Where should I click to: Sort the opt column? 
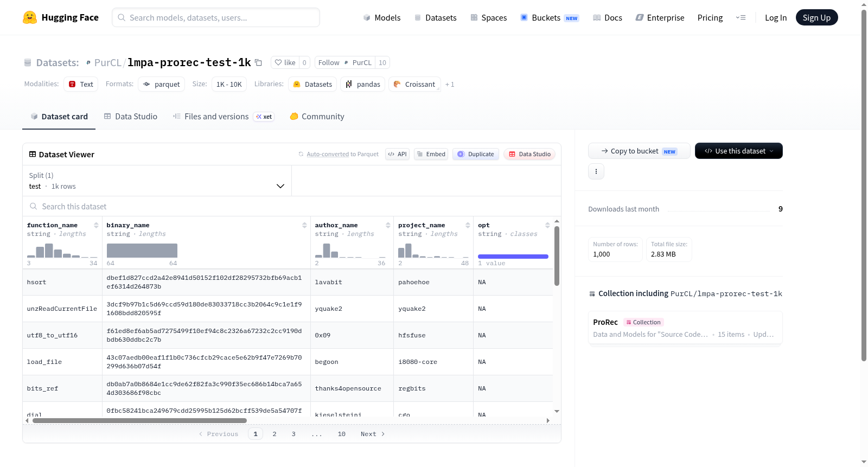point(547,225)
